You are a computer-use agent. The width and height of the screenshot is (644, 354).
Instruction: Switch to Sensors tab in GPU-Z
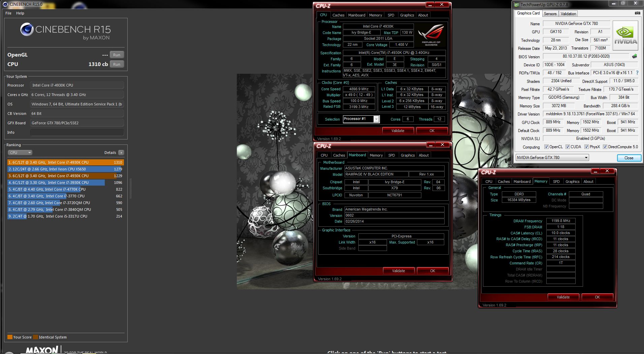click(x=550, y=13)
